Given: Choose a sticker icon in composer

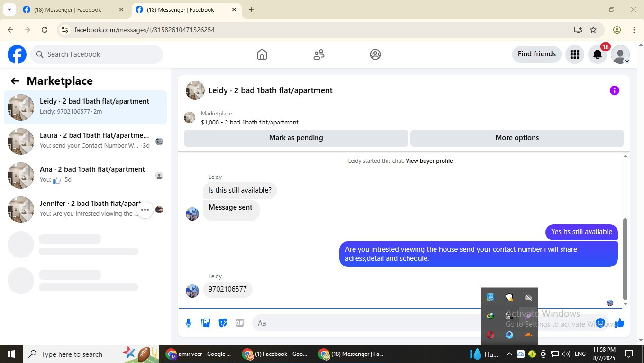Looking at the screenshot, I should tap(223, 323).
